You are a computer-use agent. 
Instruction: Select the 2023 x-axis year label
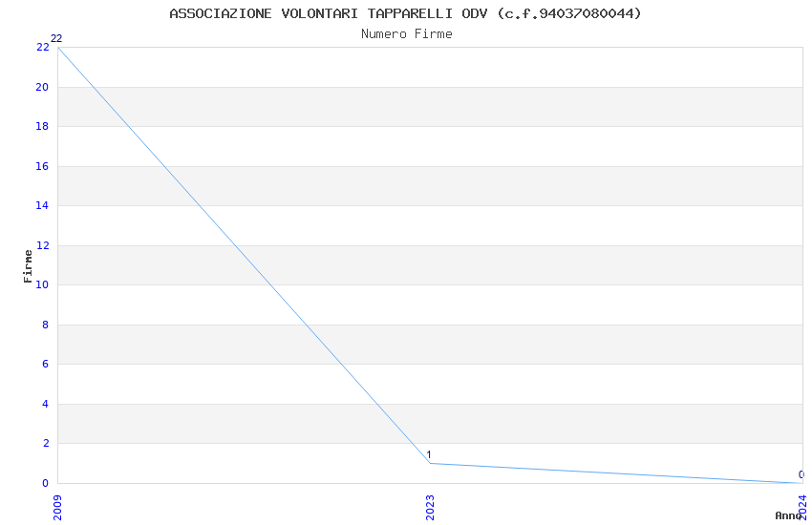(x=430, y=508)
